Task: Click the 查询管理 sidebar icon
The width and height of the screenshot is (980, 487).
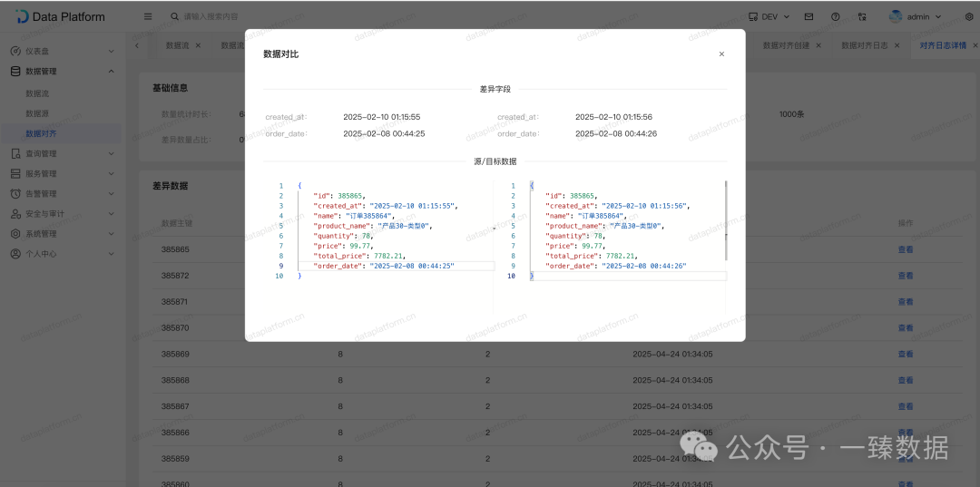Action: click(15, 153)
